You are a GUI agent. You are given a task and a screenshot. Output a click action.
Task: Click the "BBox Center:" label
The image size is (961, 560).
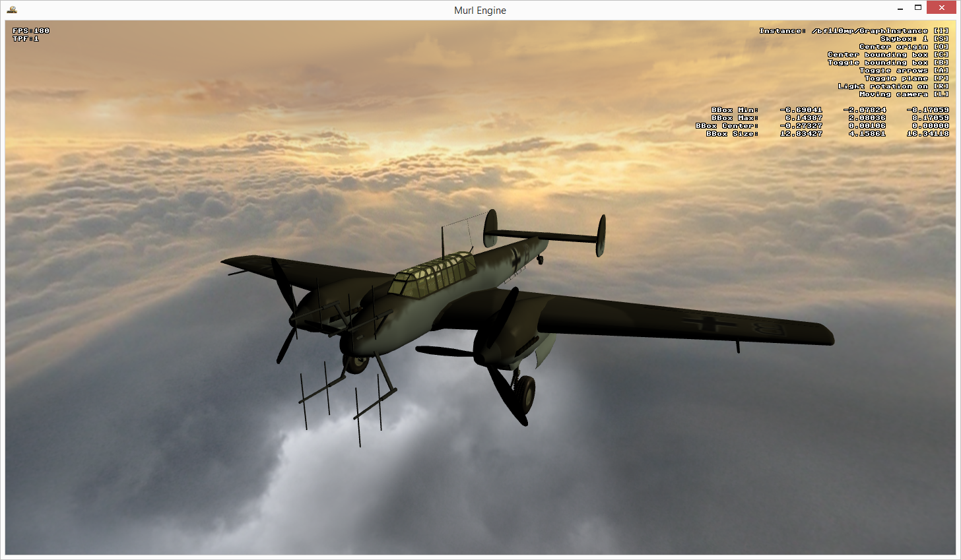pyautogui.click(x=727, y=126)
